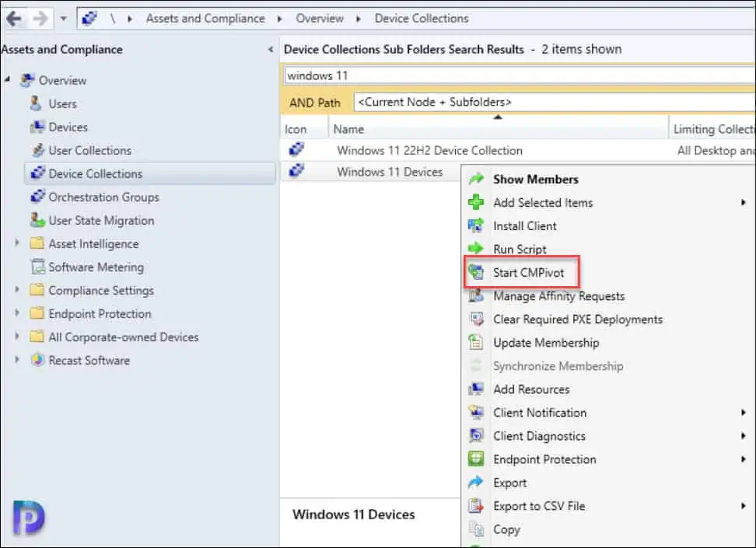This screenshot has width=756, height=548.
Task: Expand the Asset Intelligence folder
Action: tap(17, 243)
